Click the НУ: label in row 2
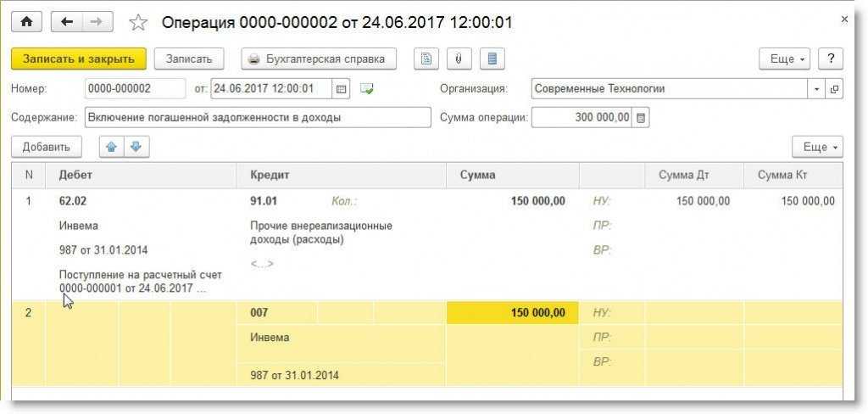Screen dimensions: 868x414 point(602,313)
